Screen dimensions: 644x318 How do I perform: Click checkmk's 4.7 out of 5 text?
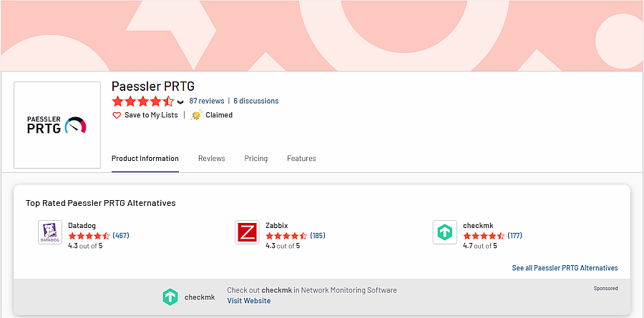pos(479,246)
